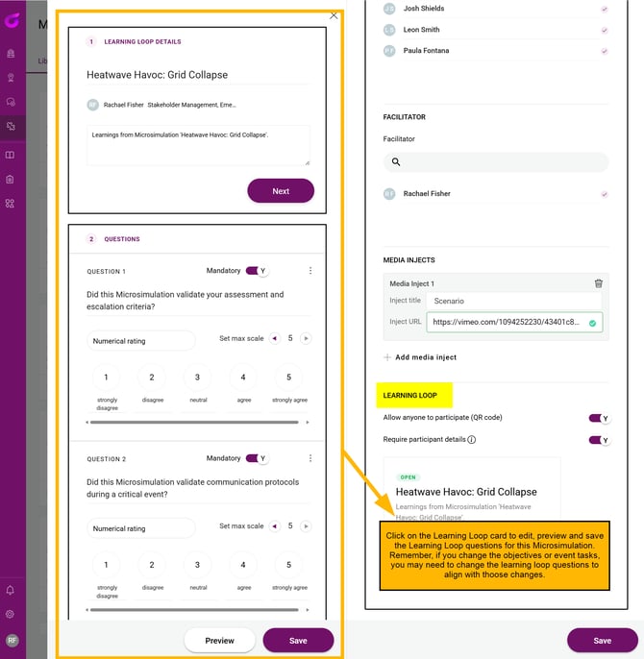Select rating 3 neutral for Question 1
Screen dimensions: 644x659
click(x=197, y=378)
